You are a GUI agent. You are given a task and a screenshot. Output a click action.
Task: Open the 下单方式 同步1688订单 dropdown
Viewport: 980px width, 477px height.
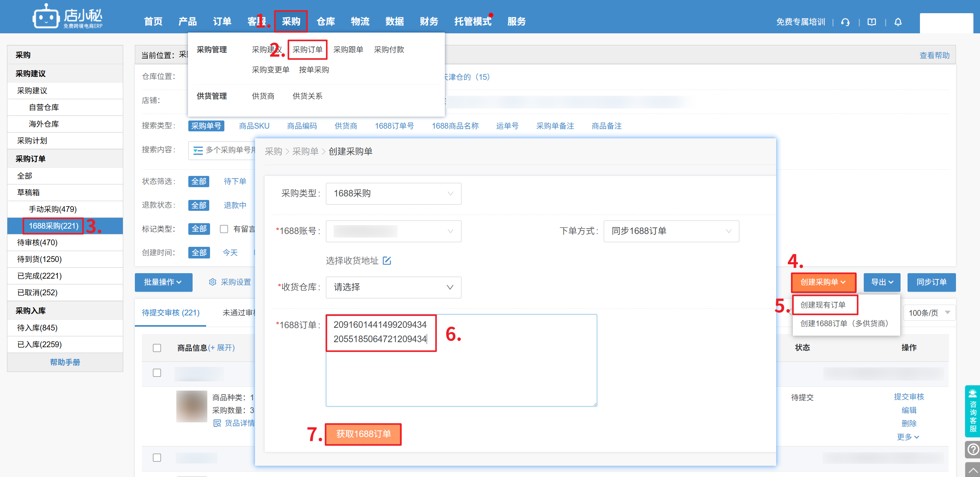coord(671,231)
